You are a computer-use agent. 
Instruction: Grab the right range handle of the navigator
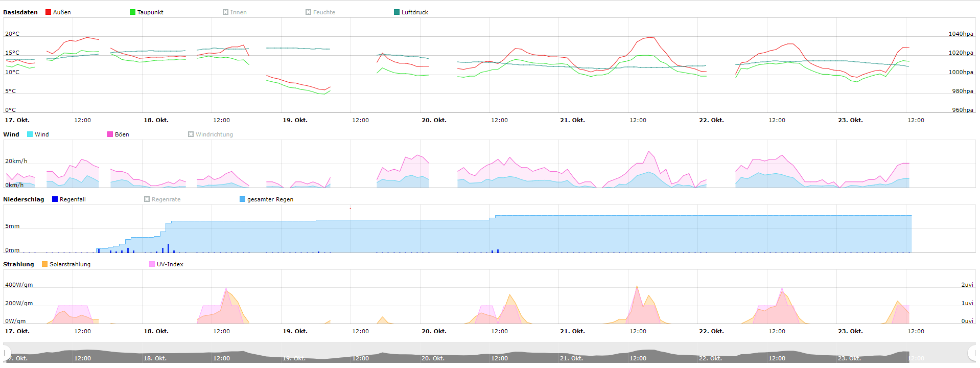[973, 353]
